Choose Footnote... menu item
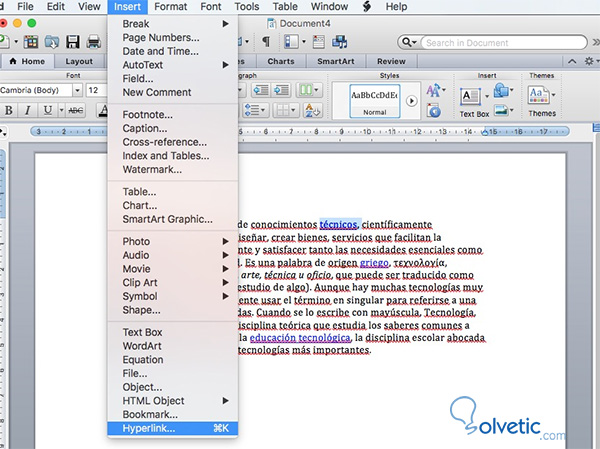 point(173,114)
